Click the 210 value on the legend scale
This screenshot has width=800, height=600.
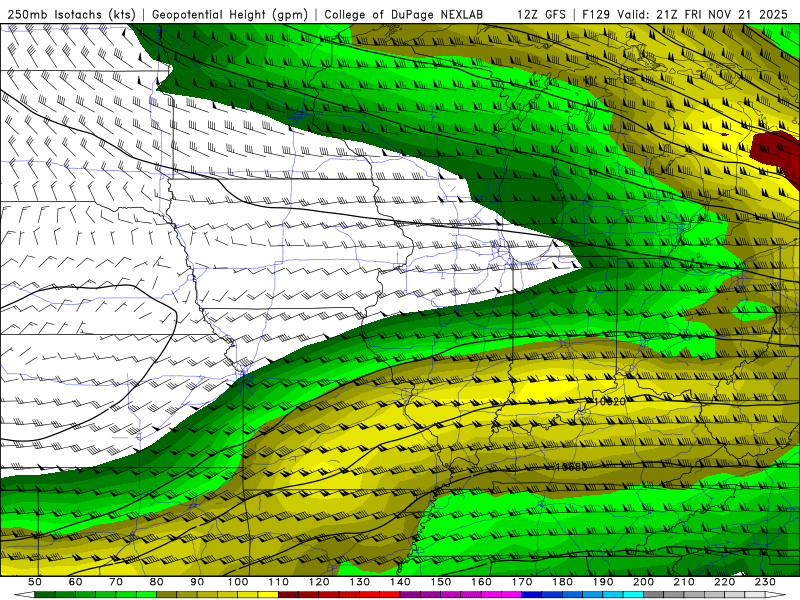[684, 582]
